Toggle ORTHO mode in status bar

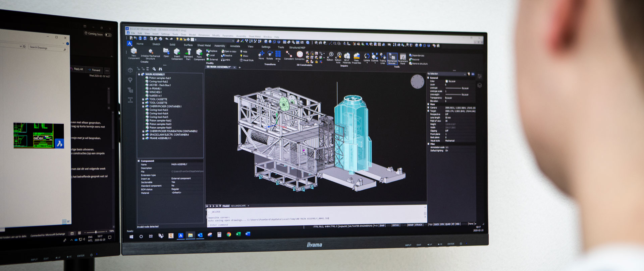coord(395,225)
